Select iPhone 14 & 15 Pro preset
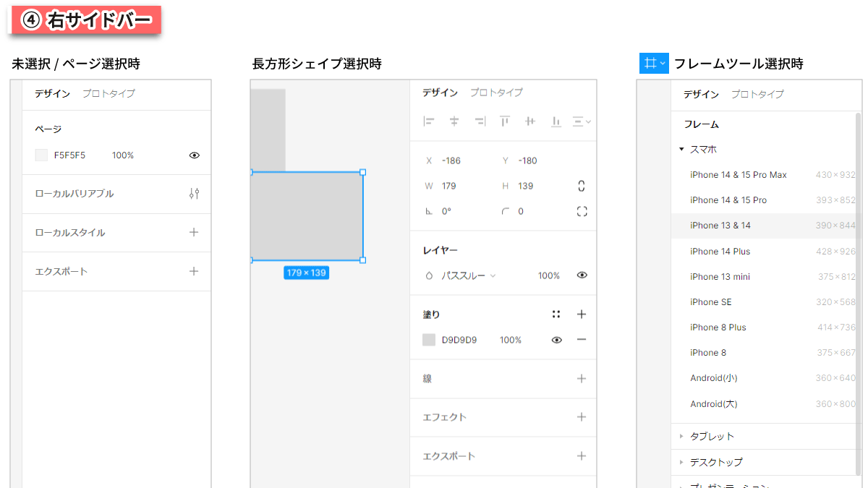 pyautogui.click(x=763, y=200)
